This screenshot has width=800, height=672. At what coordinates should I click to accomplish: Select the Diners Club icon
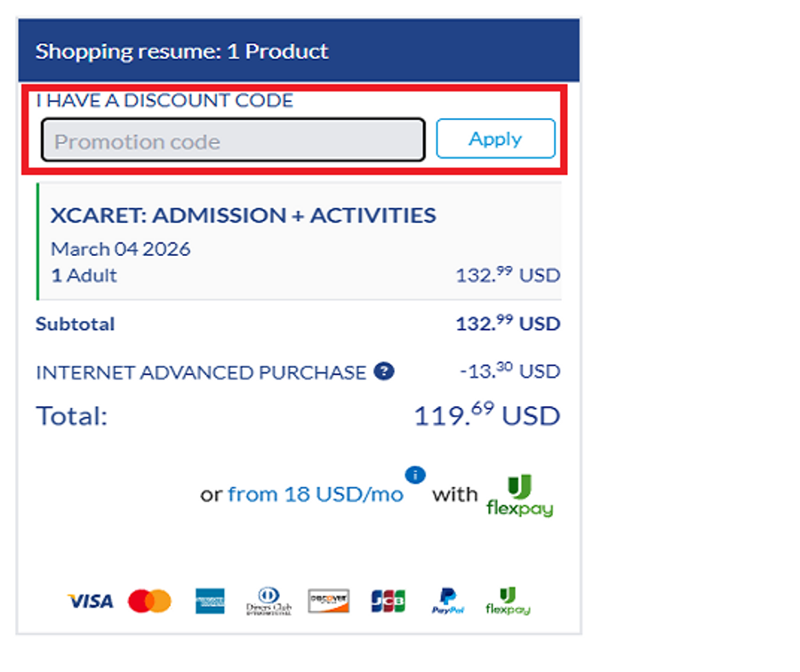click(x=268, y=602)
